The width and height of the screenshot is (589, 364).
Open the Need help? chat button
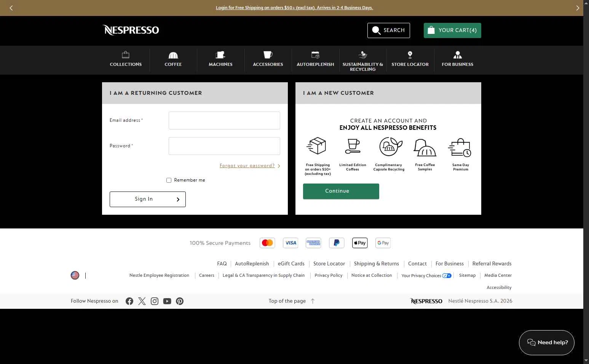click(547, 343)
